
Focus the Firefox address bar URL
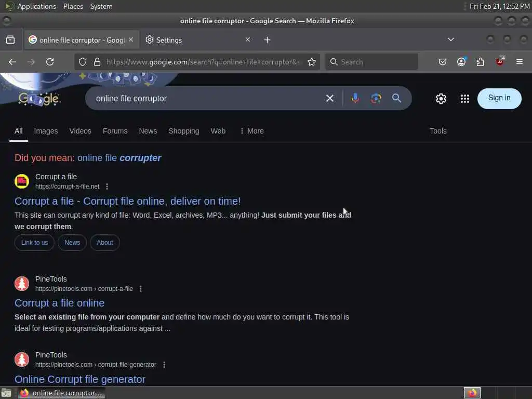point(203,62)
